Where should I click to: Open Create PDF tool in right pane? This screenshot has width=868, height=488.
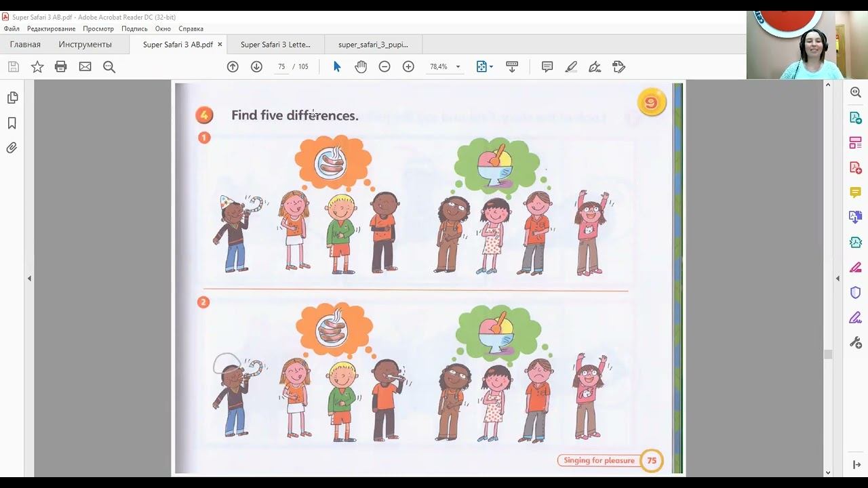[856, 167]
